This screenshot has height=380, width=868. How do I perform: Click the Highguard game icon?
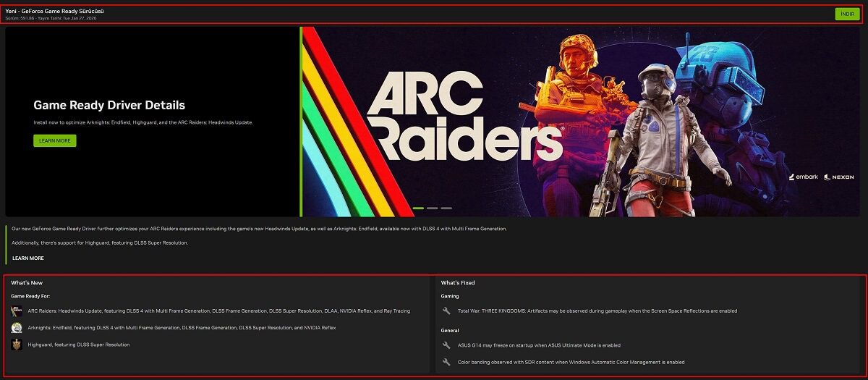(17, 345)
